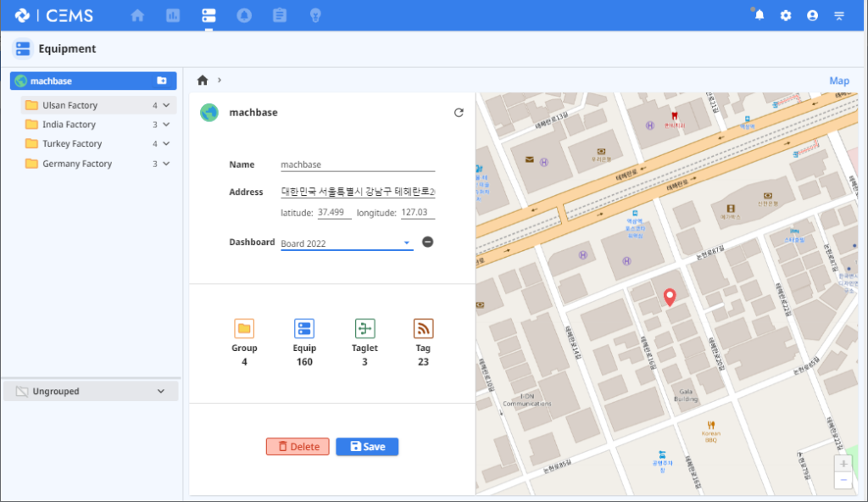Expand the Ulsan Factory group chevron
This screenshot has width=868, height=502.
pyautogui.click(x=167, y=105)
